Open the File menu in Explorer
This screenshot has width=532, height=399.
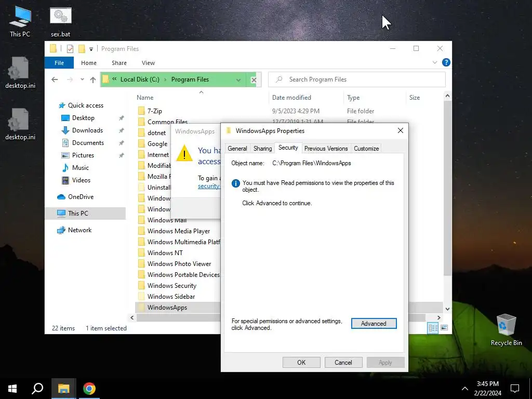click(x=59, y=63)
